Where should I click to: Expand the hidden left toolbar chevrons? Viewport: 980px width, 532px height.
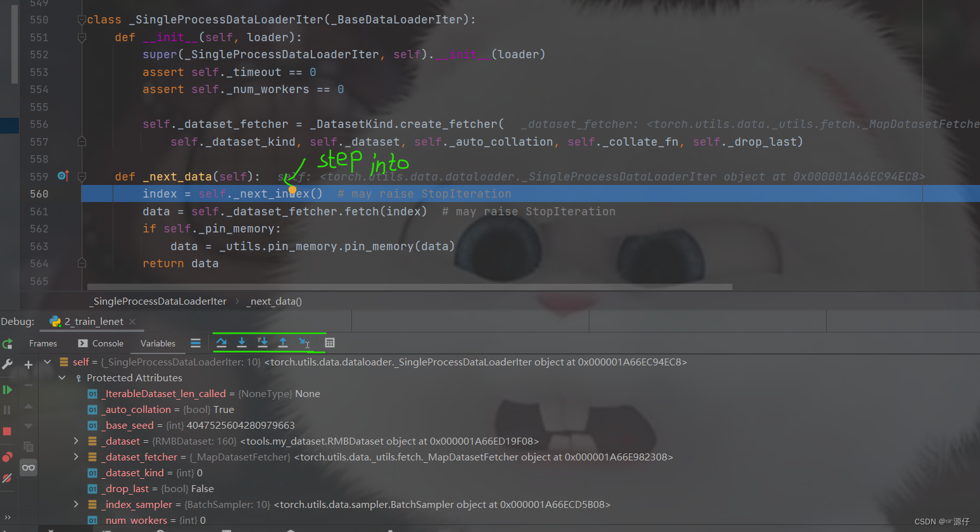coord(8,517)
